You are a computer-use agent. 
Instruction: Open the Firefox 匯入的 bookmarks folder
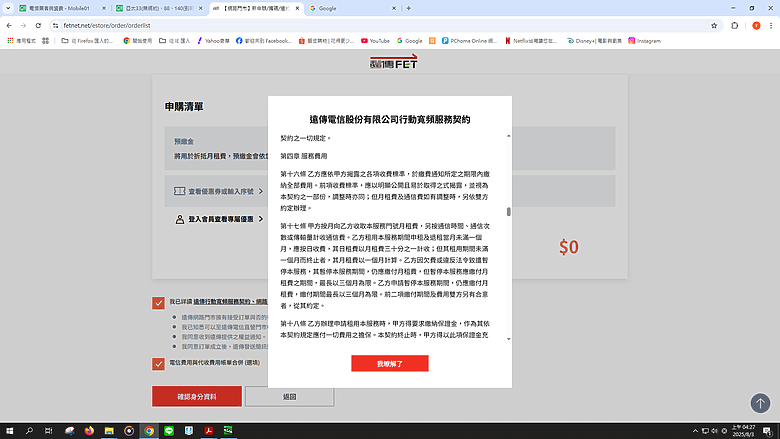tap(87, 41)
